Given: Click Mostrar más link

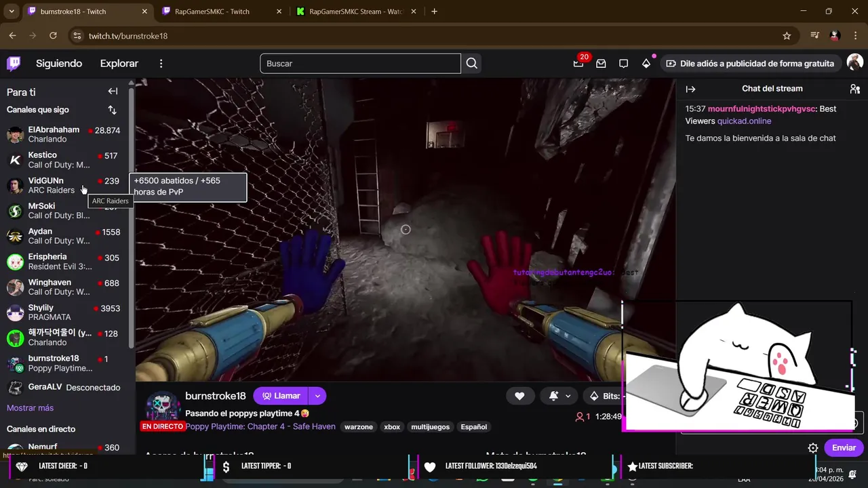Looking at the screenshot, I should tap(30, 408).
